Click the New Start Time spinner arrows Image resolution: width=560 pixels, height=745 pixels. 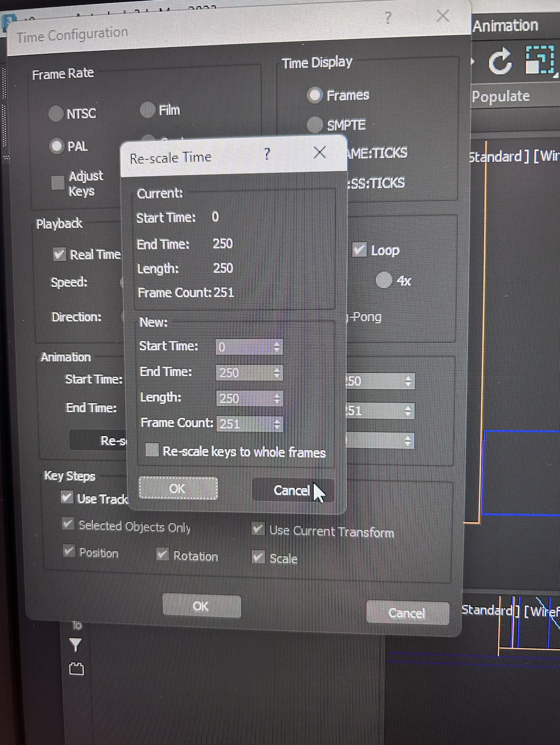(277, 347)
